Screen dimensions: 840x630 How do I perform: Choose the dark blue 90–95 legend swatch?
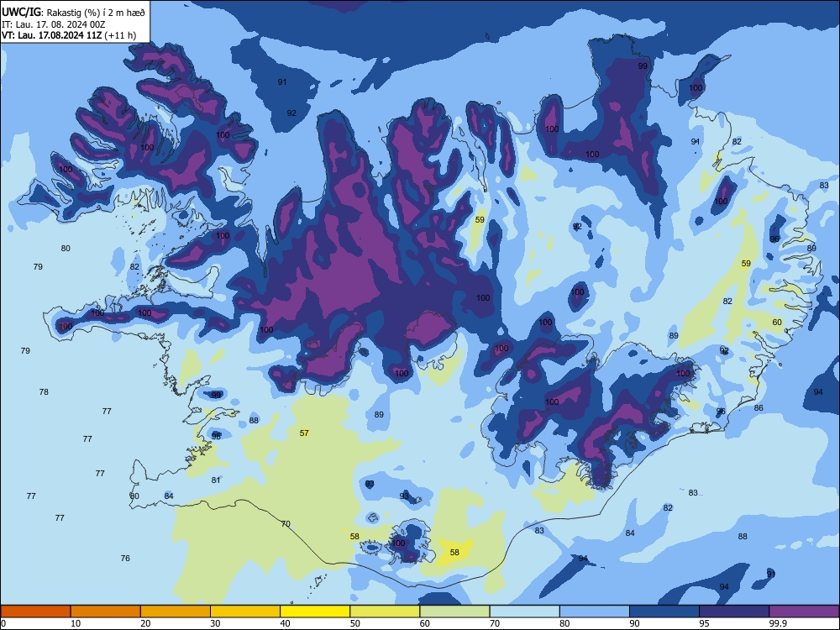point(664,612)
